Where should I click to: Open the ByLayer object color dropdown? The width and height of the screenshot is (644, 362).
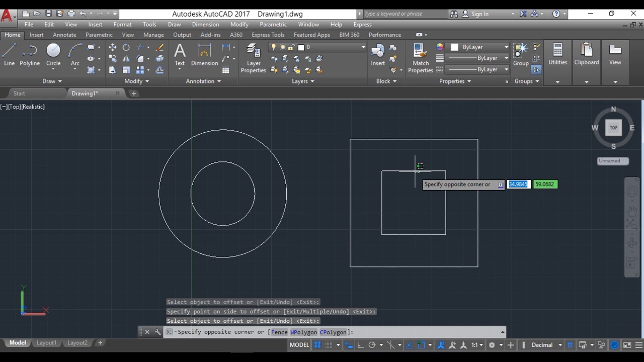click(506, 47)
